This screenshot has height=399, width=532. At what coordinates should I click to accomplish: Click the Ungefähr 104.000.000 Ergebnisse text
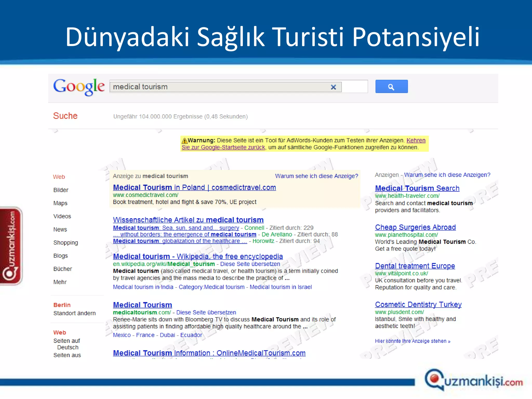(x=181, y=117)
